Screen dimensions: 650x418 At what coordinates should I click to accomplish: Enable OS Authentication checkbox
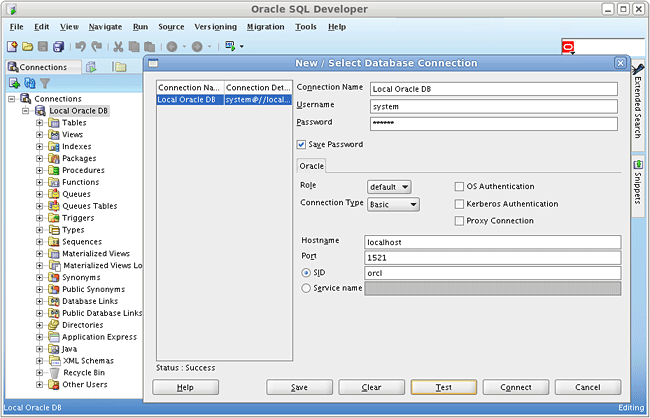459,187
